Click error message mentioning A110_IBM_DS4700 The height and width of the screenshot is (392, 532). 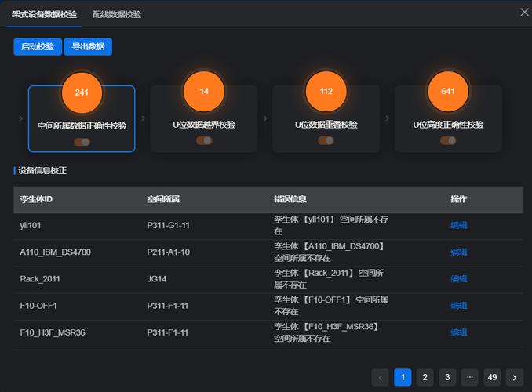[x=329, y=252]
